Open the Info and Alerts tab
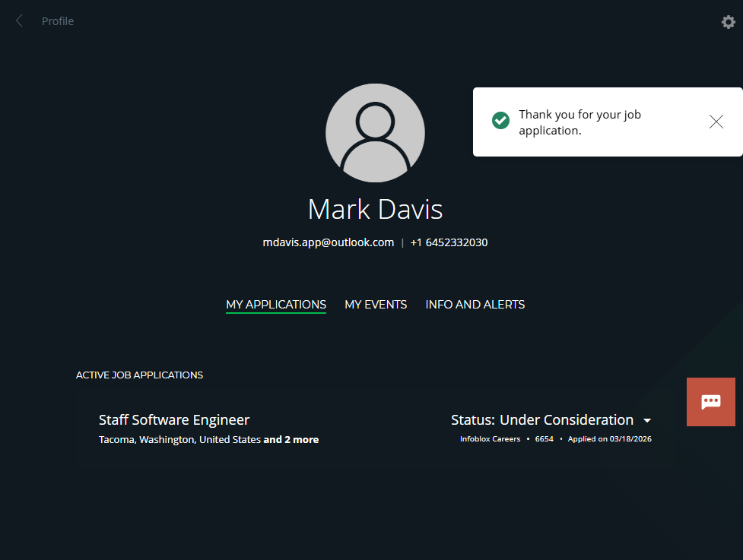The height and width of the screenshot is (560, 743). tap(475, 305)
